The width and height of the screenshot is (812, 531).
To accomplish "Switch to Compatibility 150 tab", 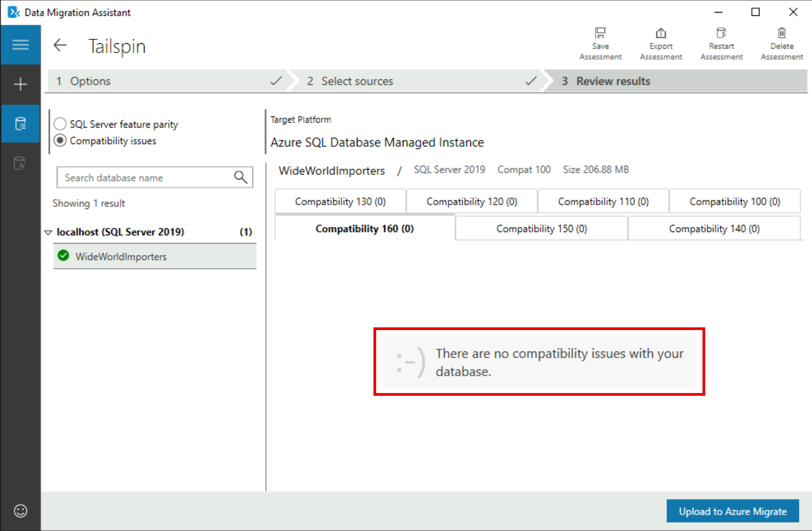I will coord(541,229).
